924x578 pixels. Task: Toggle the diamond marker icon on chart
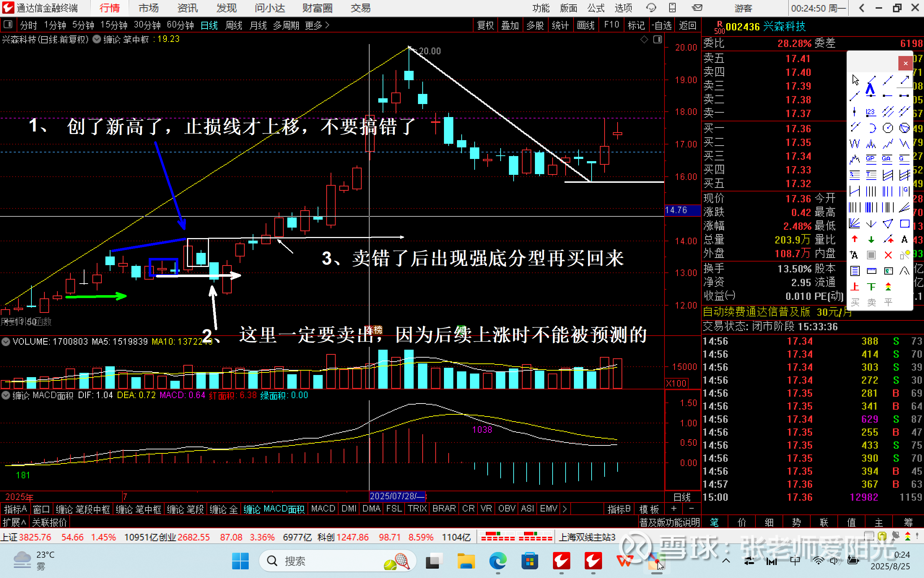(x=644, y=39)
